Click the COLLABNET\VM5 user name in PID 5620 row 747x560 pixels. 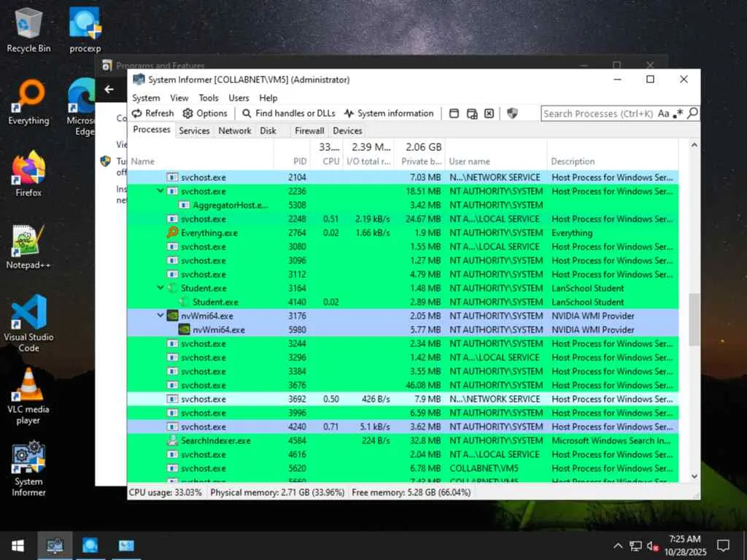484,468
